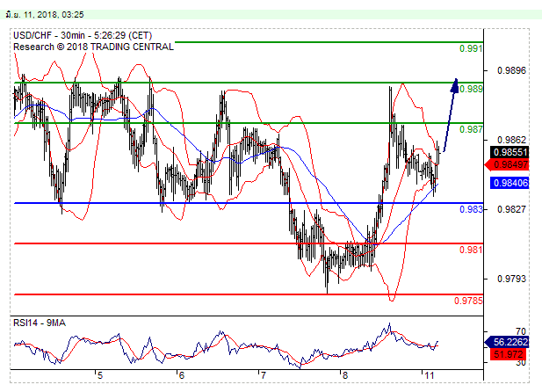Click date 11 on the time axis
Screen dimensions: 542x392
pos(429,375)
